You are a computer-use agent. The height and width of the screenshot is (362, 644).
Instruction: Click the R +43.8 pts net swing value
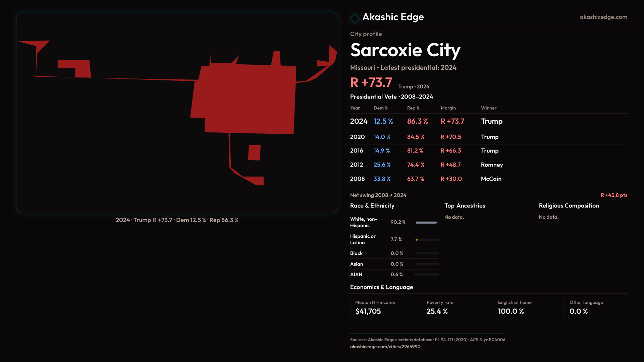pyautogui.click(x=613, y=195)
